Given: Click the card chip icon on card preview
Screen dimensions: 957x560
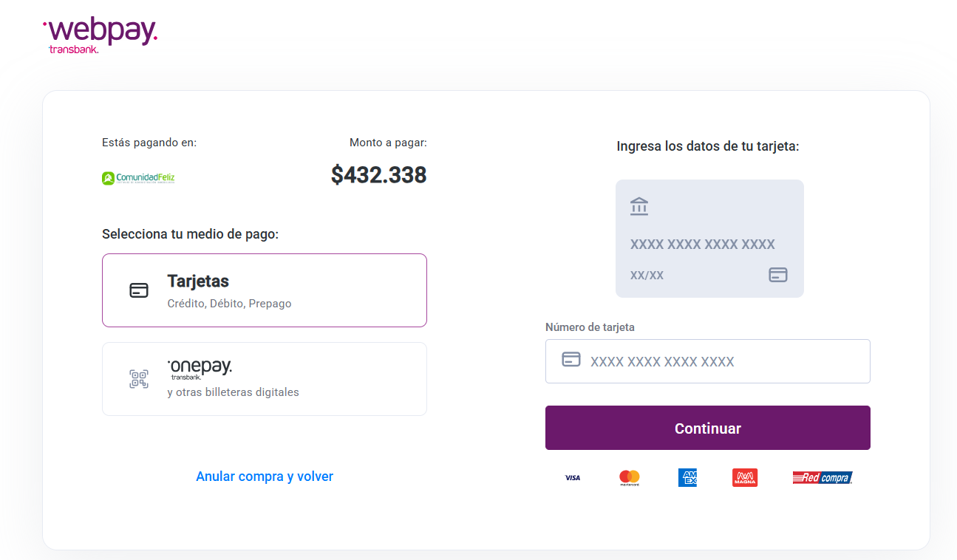Looking at the screenshot, I should point(777,275).
